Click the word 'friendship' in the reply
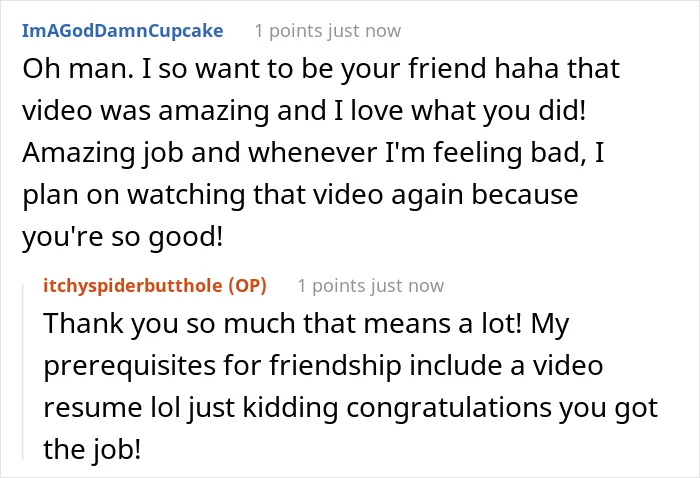This screenshot has width=700, height=478. click(336, 366)
